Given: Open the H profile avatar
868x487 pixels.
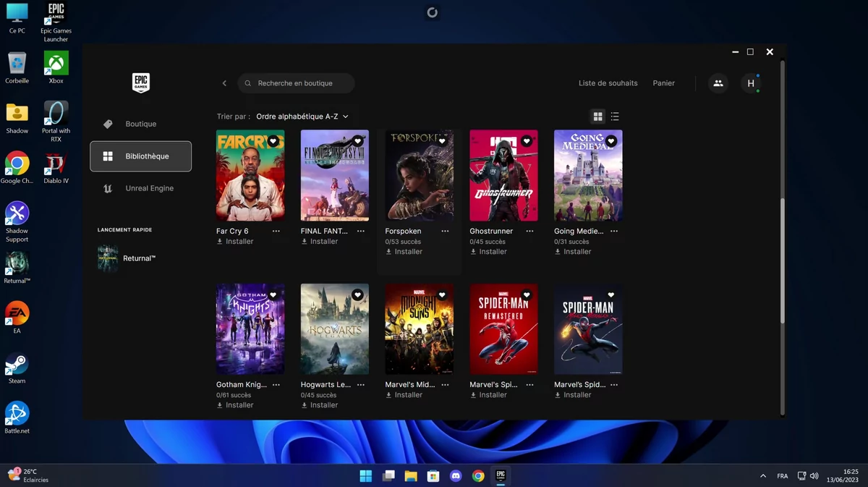Looking at the screenshot, I should click(751, 83).
